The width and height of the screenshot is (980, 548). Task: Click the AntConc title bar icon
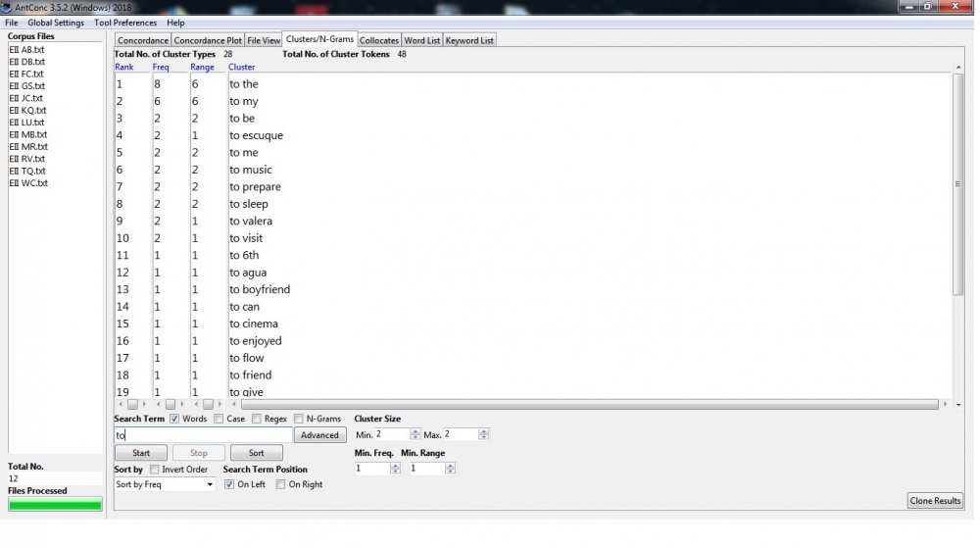pos(6,8)
